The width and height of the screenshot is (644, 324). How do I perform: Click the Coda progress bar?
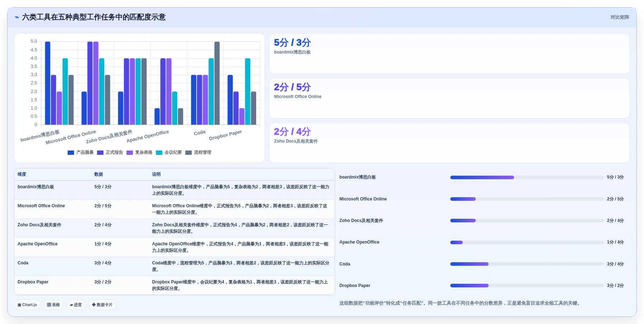tap(527, 264)
